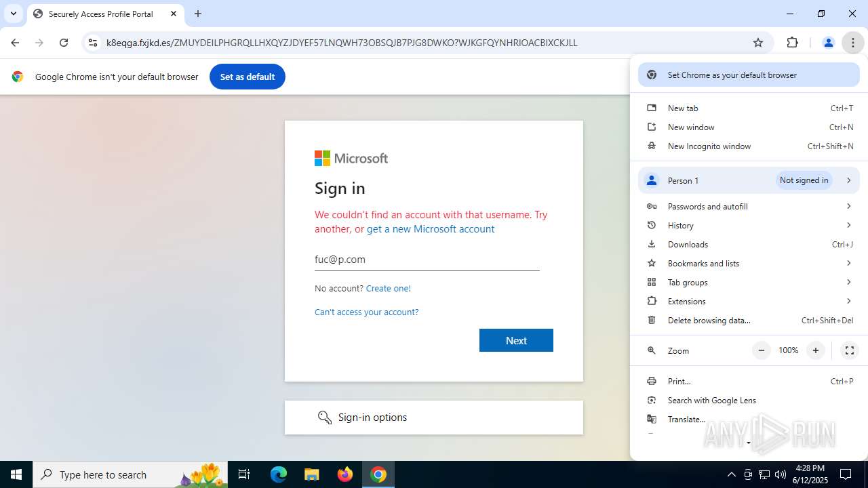Image resolution: width=868 pixels, height=488 pixels.
Task: Click the Chrome icon in the taskbar
Action: [378, 474]
